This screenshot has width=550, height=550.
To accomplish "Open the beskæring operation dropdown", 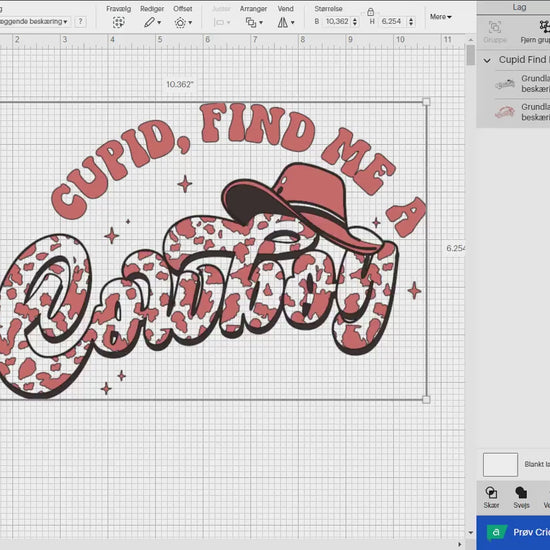I will [35, 22].
